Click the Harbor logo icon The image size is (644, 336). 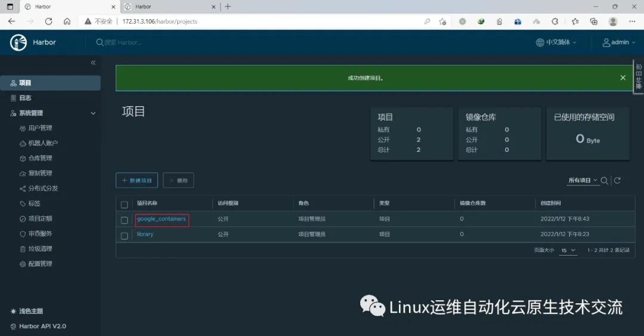pyautogui.click(x=18, y=42)
